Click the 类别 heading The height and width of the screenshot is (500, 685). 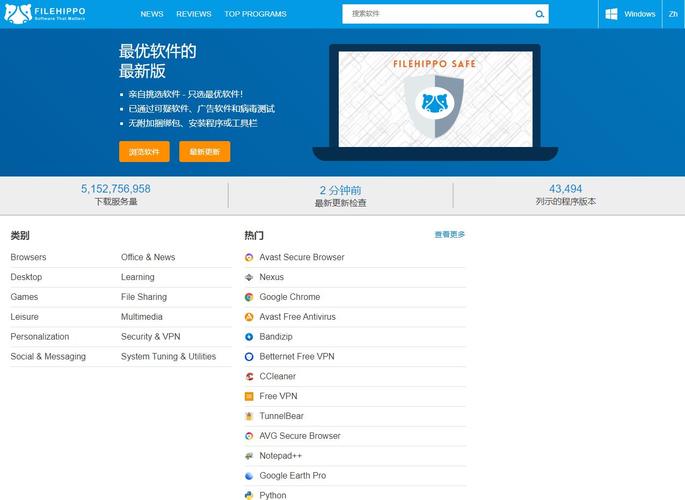(20, 235)
